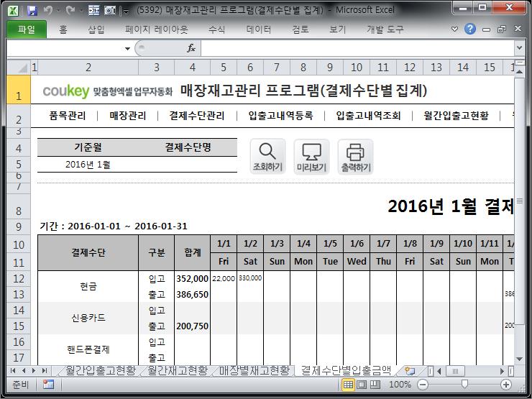Open the 데이터 ribbon tab

pyautogui.click(x=259, y=30)
